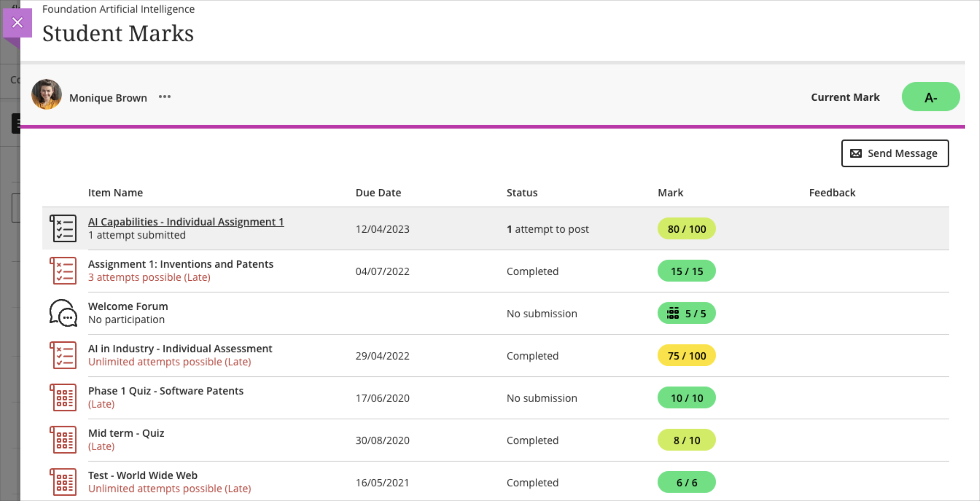
Task: Click the Mid term Quiz icon
Action: (x=63, y=439)
